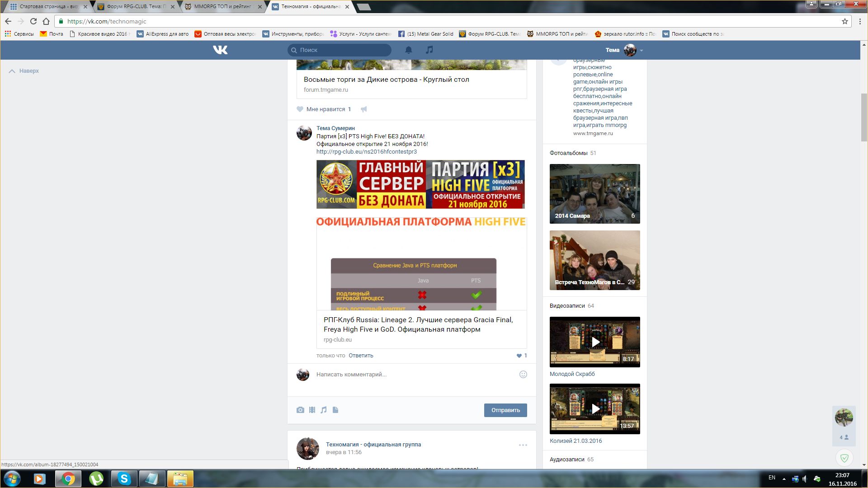The width and height of the screenshot is (868, 488).
Task: Attach a document with the file icon
Action: [335, 410]
